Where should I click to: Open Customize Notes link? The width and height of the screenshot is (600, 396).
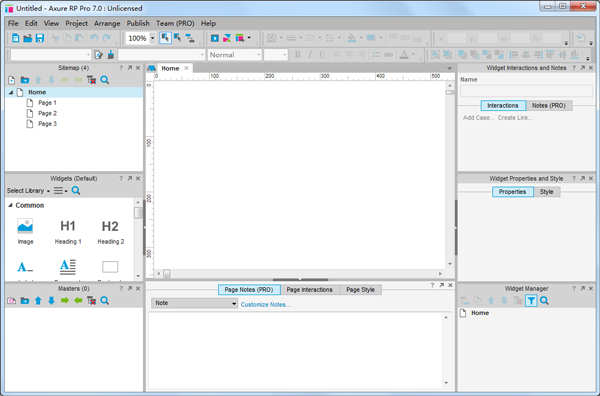(x=265, y=305)
